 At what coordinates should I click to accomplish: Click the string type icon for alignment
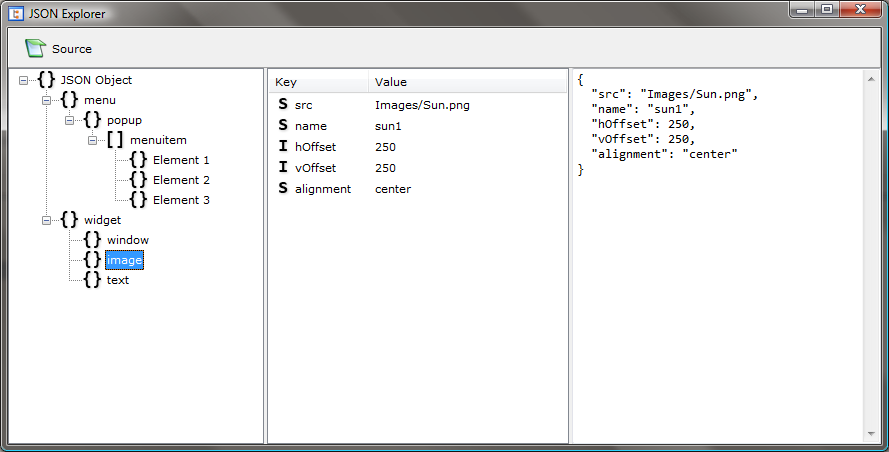[x=283, y=188]
